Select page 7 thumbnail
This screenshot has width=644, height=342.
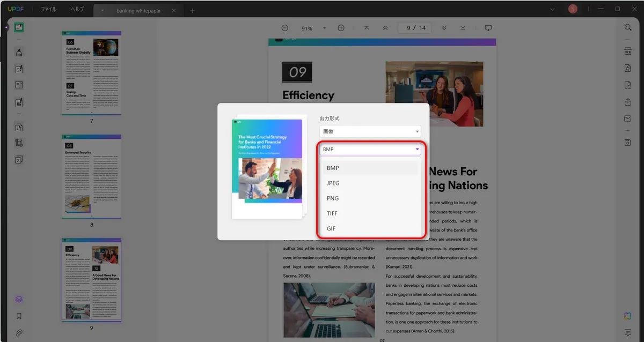coord(91,73)
